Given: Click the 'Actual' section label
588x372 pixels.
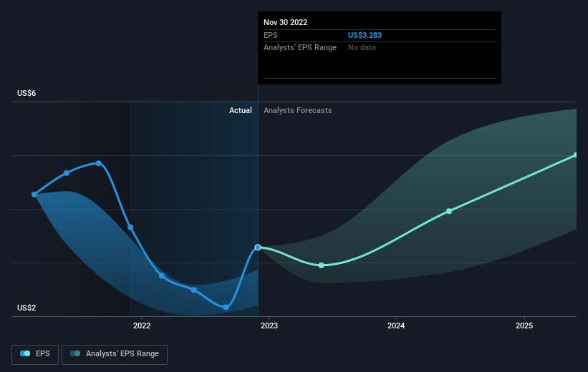Looking at the screenshot, I should [x=241, y=110].
